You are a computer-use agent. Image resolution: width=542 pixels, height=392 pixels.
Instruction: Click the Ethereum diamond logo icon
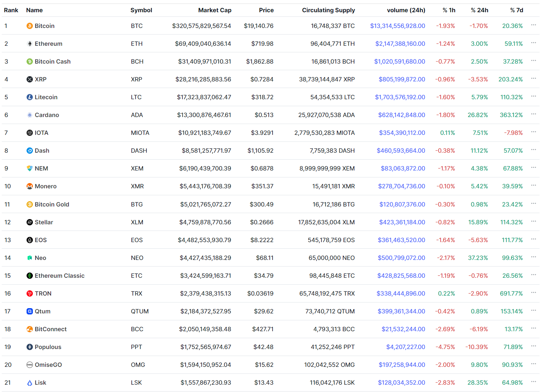30,44
